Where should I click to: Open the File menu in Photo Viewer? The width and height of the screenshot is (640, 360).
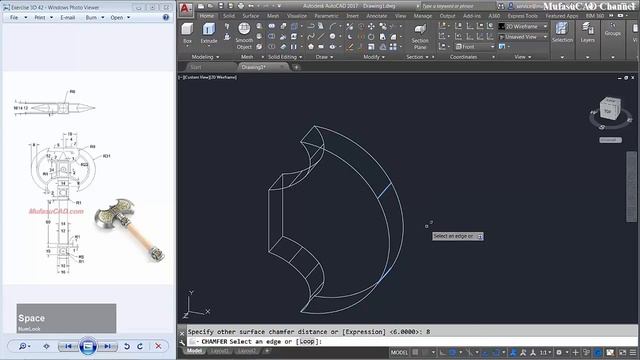tap(17, 18)
